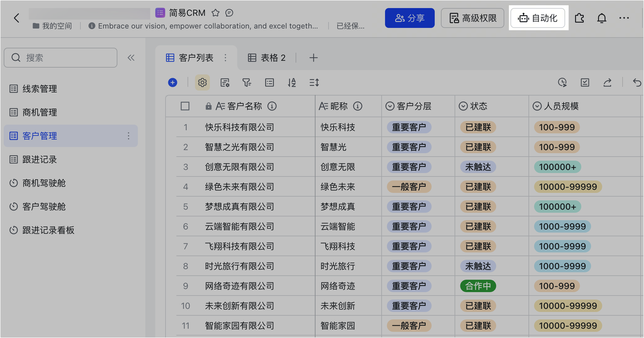The width and height of the screenshot is (644, 338).
Task: Open the 自动化 automation button
Action: 538,18
